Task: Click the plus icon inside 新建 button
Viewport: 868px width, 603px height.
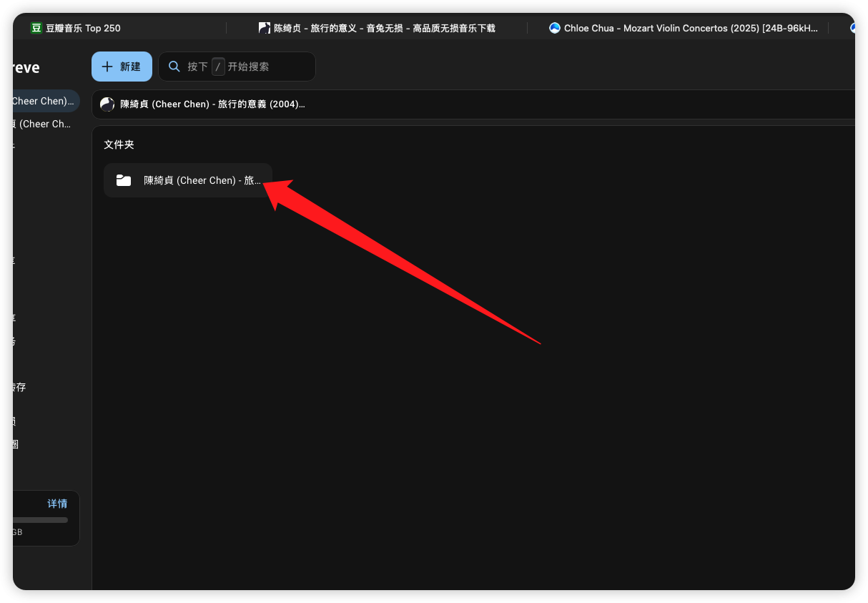Action: click(107, 67)
